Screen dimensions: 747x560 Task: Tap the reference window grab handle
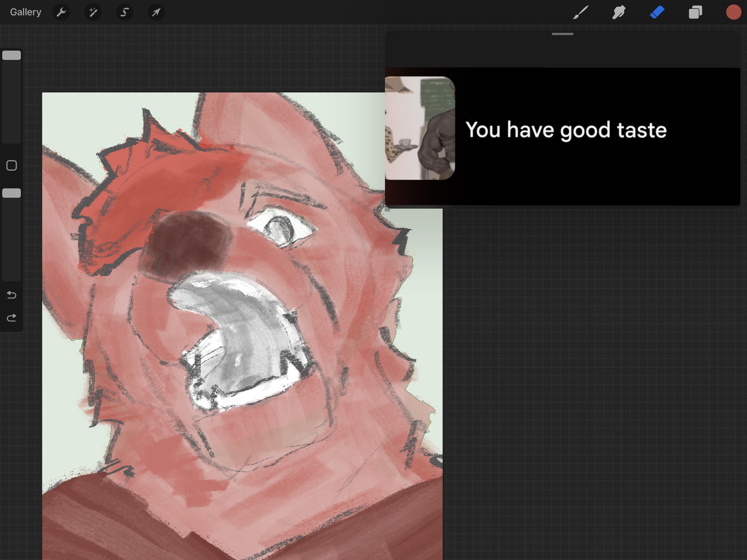pyautogui.click(x=562, y=34)
